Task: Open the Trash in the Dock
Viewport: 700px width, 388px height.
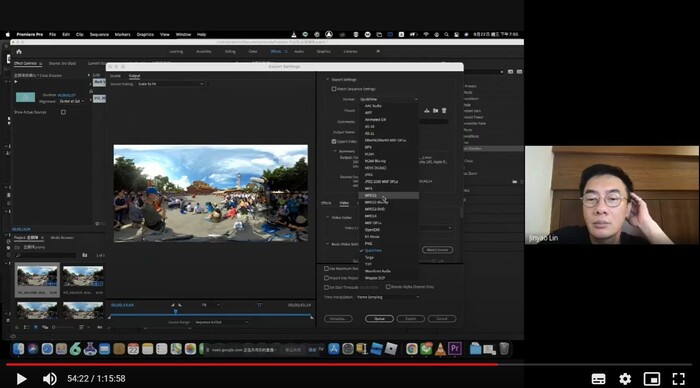Action: tap(504, 349)
